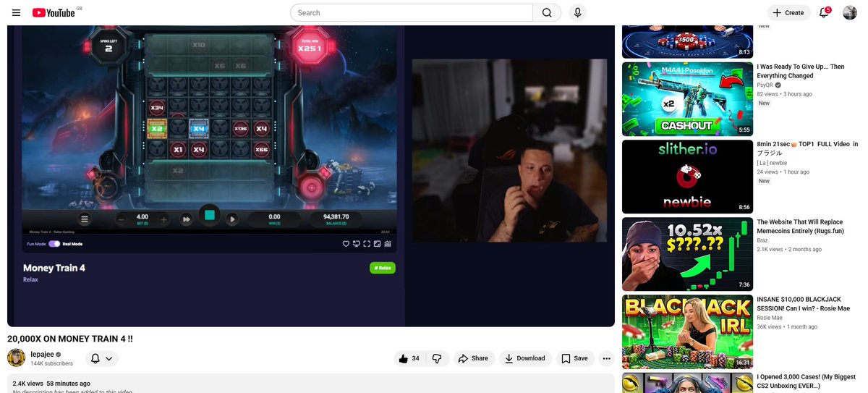
Task: Click the fullscreen icon under game
Action: [367, 244]
